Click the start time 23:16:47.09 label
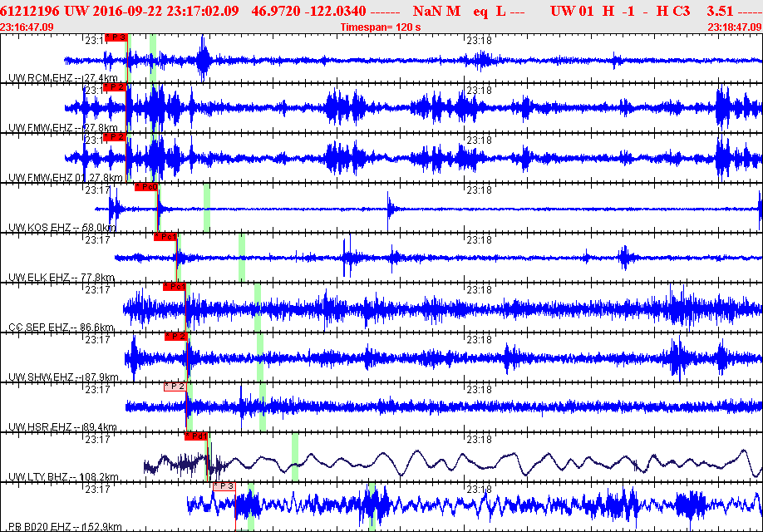763x532 pixels. [27, 27]
